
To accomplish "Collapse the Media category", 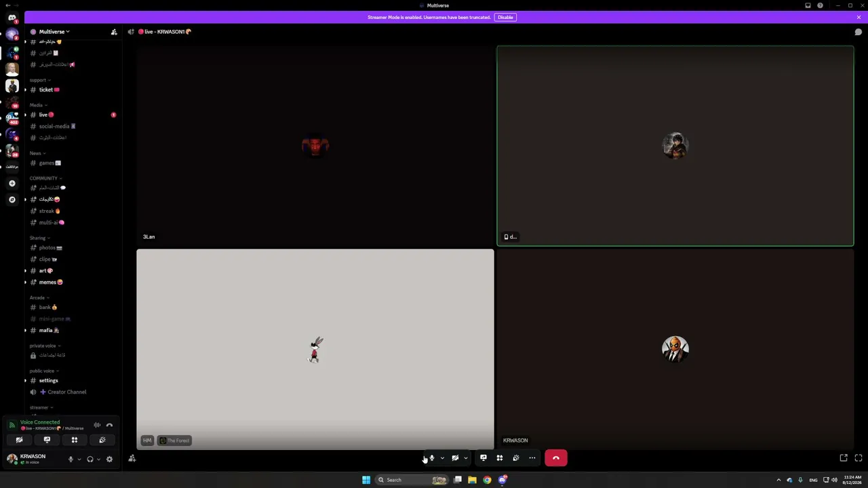I will tap(38, 105).
